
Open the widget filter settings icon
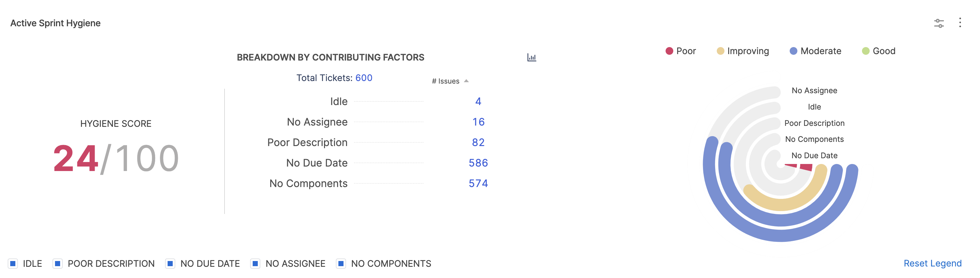(938, 23)
